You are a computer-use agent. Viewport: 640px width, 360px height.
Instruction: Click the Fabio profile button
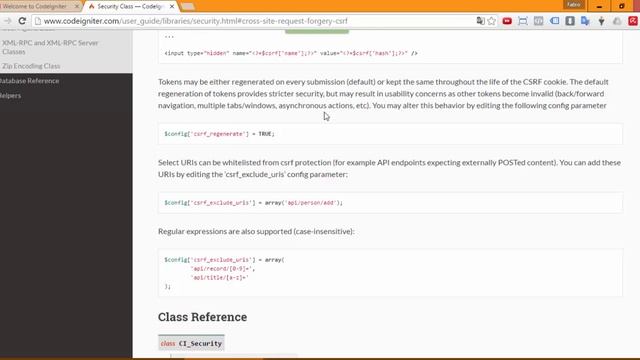[574, 5]
